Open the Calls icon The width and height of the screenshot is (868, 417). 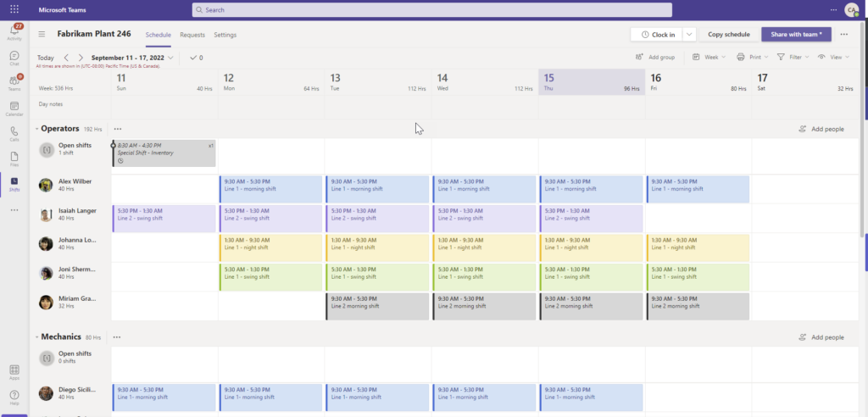click(x=14, y=133)
